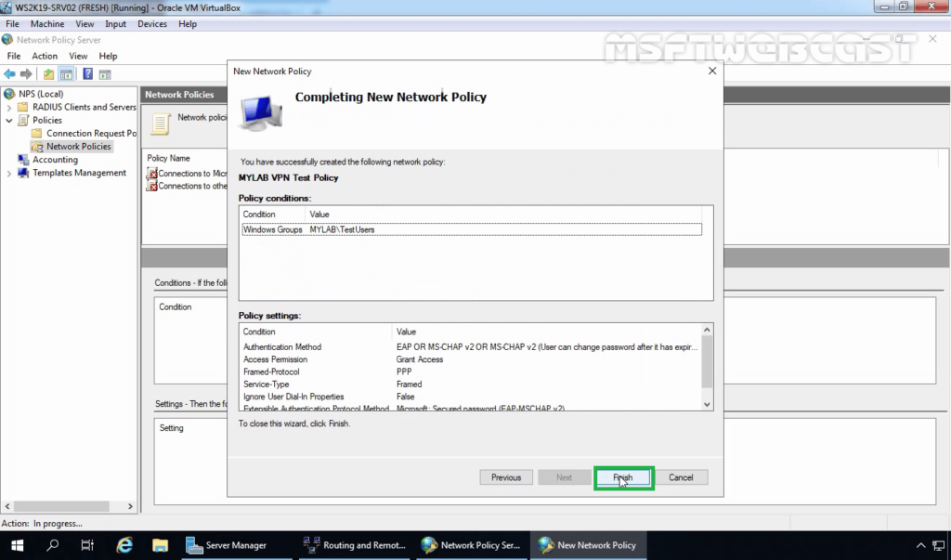Select the NPS (Local) root node
Image resolution: width=951 pixels, height=560 pixels.
41,94
